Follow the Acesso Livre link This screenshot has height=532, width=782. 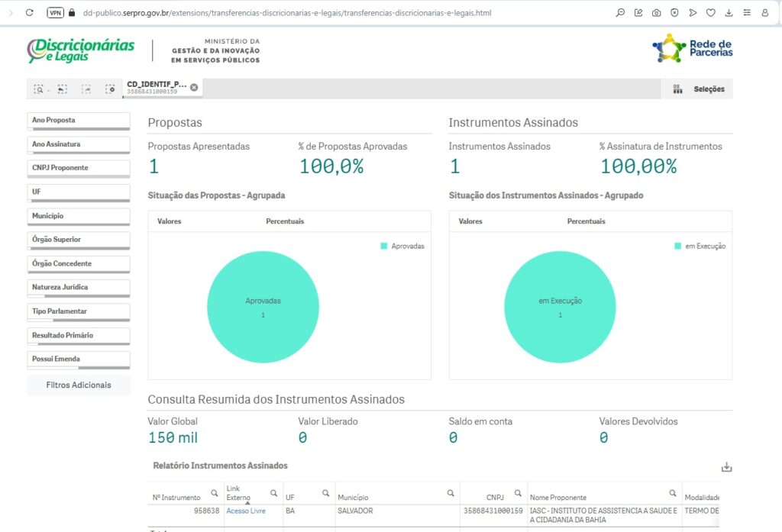coord(246,511)
